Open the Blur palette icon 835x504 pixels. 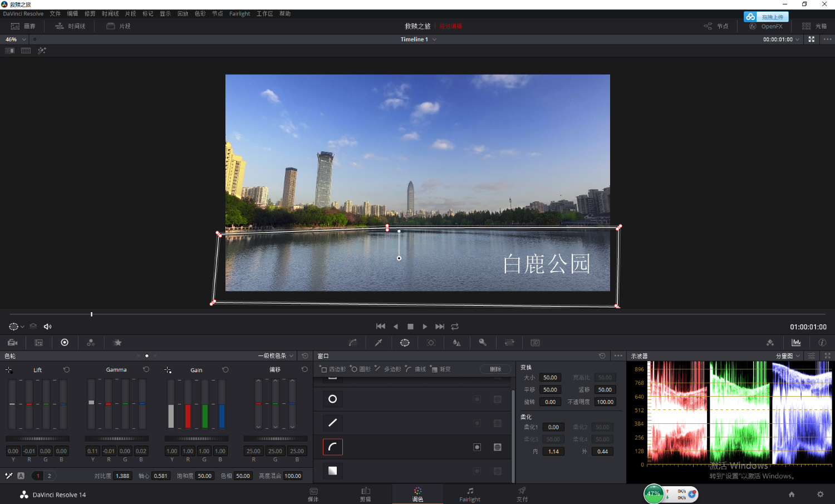(457, 343)
